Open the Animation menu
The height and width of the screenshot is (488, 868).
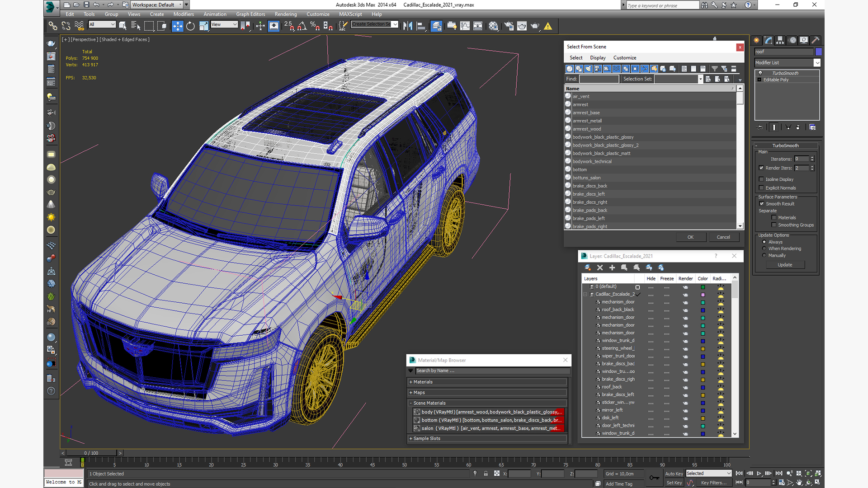click(x=215, y=14)
